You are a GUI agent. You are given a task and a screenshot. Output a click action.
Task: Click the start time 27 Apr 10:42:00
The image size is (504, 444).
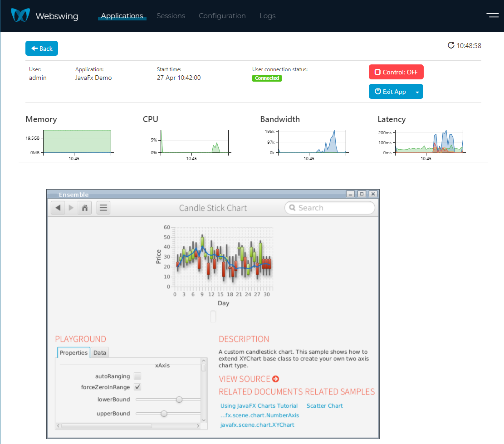pyautogui.click(x=179, y=78)
